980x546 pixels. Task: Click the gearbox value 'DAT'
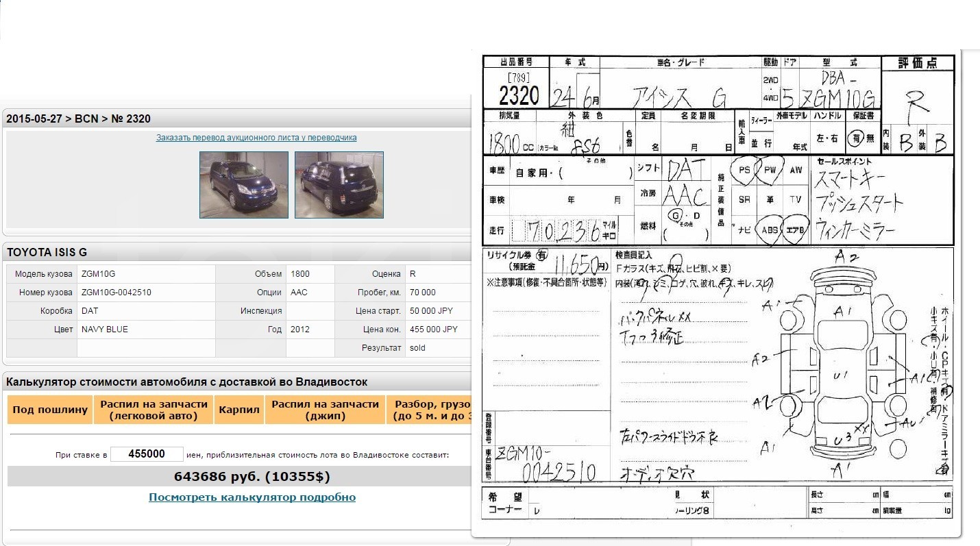89,311
